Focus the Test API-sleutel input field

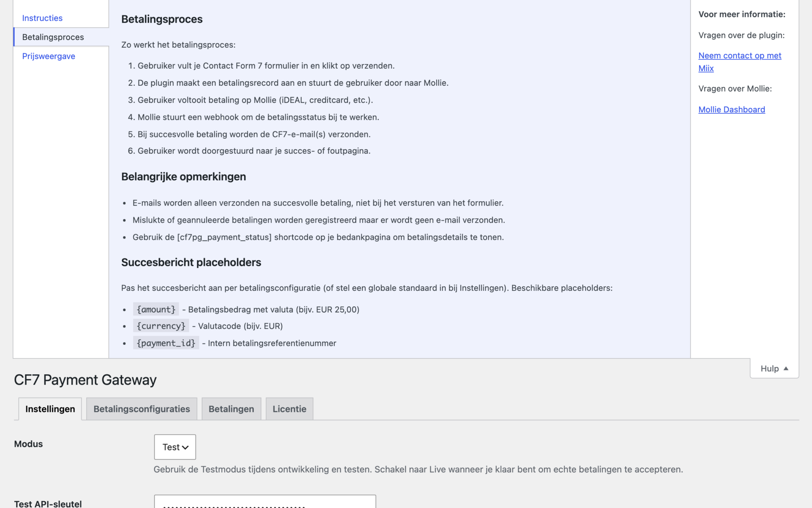coord(265,502)
